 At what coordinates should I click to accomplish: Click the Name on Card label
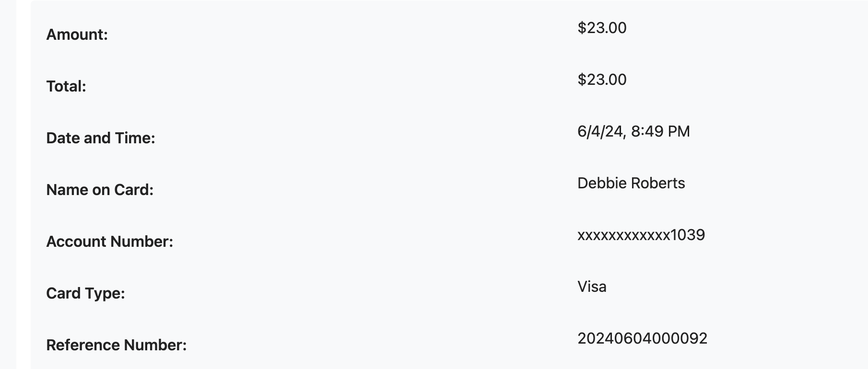(x=100, y=190)
